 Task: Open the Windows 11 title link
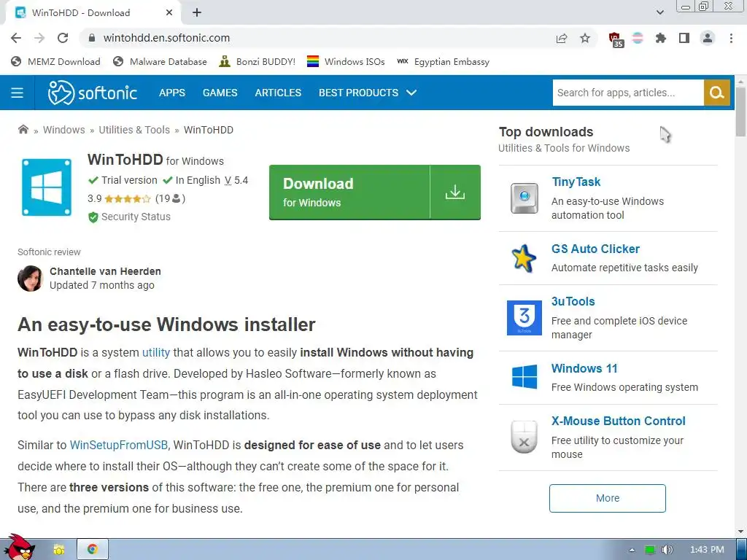coord(584,368)
